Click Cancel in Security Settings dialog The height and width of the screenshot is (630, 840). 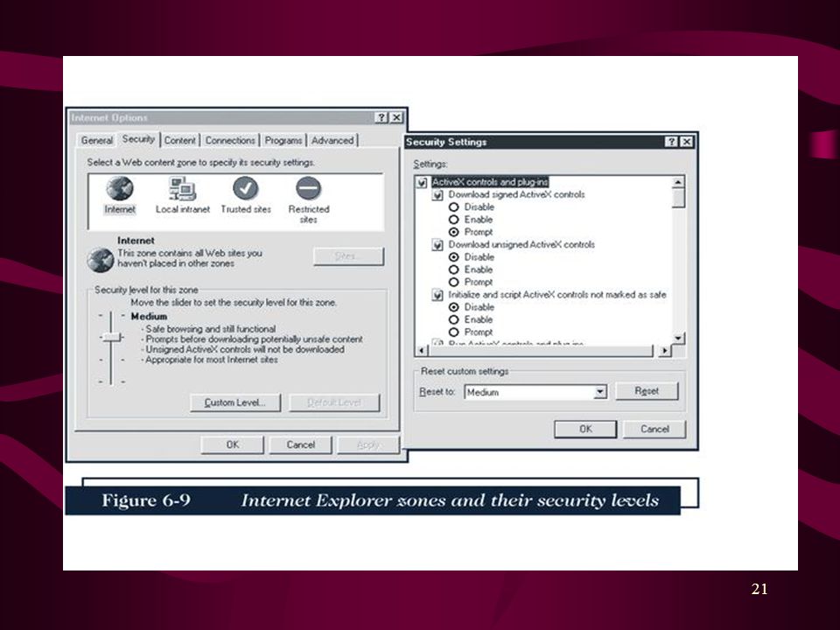[x=654, y=429]
